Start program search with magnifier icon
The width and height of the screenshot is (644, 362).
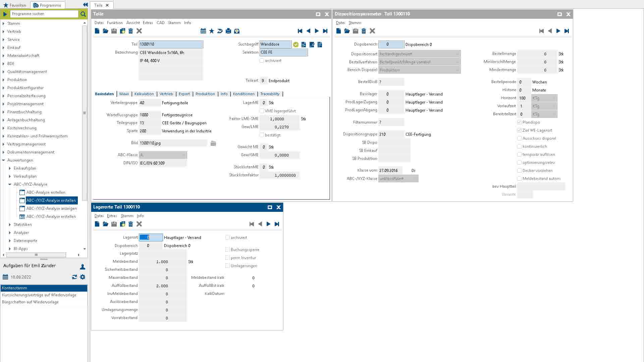pyautogui.click(x=83, y=14)
